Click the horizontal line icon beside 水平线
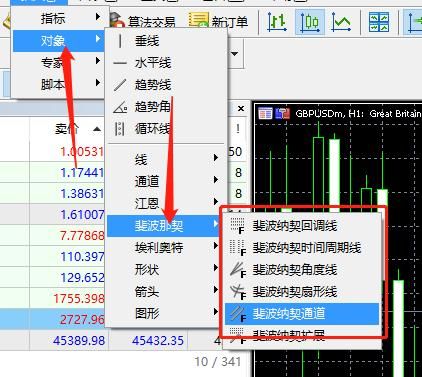Screen dimensions: 422x377 (120, 63)
